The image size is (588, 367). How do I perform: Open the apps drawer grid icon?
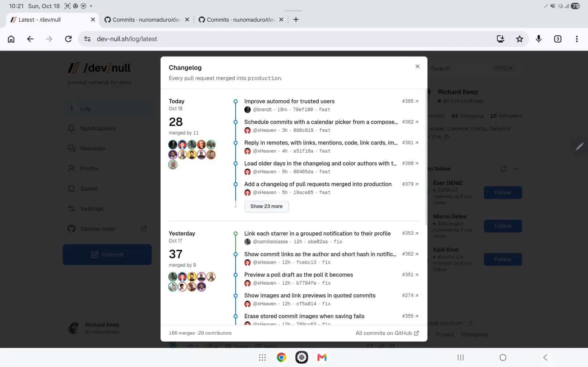[x=262, y=357]
